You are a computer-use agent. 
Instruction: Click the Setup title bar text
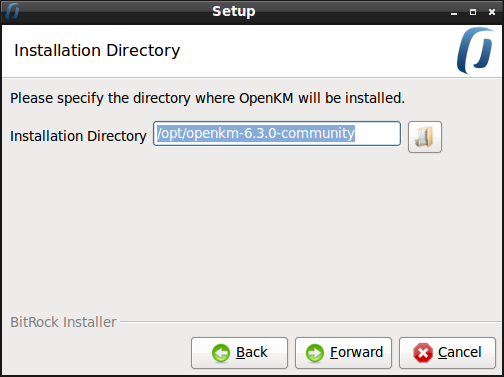(234, 11)
